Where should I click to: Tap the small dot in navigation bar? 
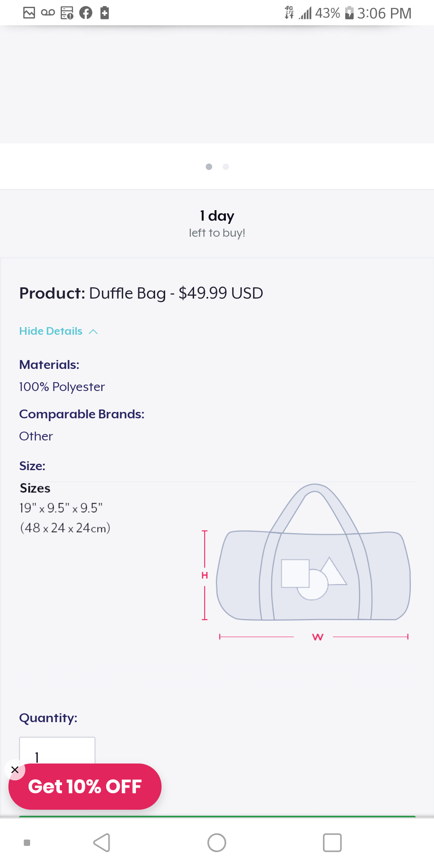(27, 843)
